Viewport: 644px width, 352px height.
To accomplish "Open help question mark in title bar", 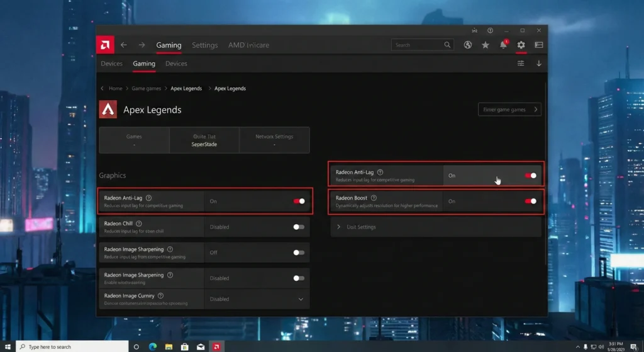I will [x=490, y=30].
